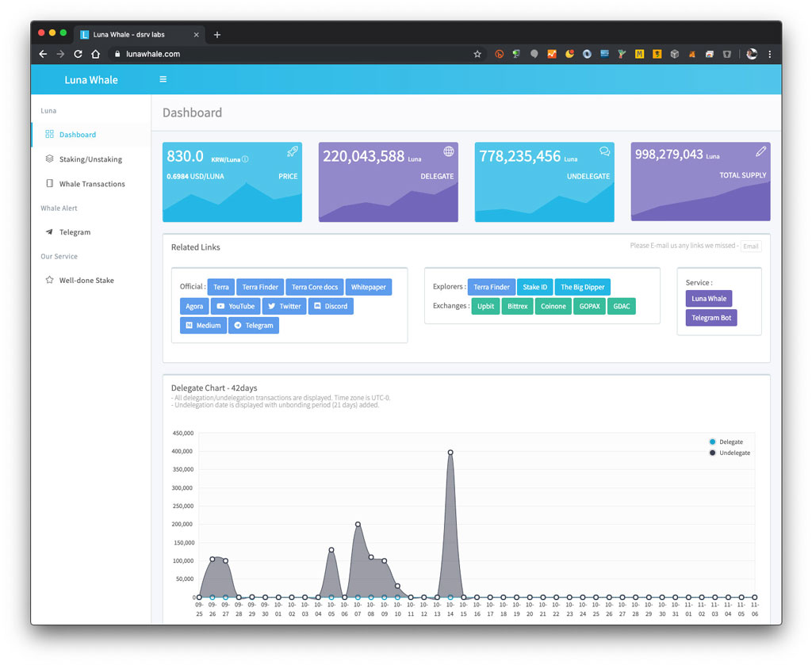Open the Agora link
Image resolution: width=812 pixels, height=665 pixels.
pos(194,306)
